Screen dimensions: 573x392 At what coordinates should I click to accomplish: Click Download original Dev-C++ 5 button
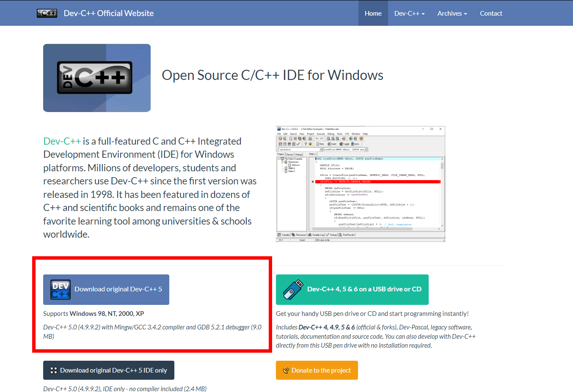click(106, 290)
